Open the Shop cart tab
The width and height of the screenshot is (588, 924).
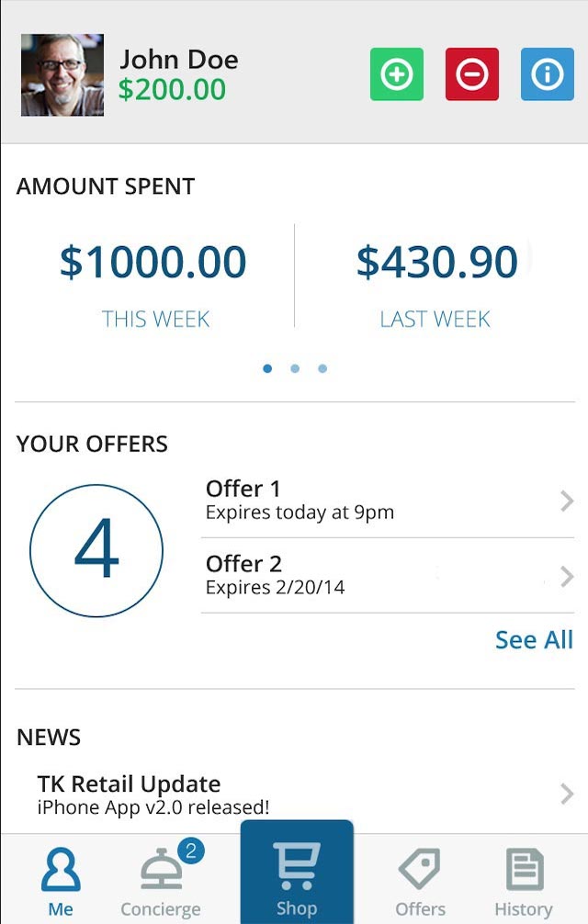(297, 873)
